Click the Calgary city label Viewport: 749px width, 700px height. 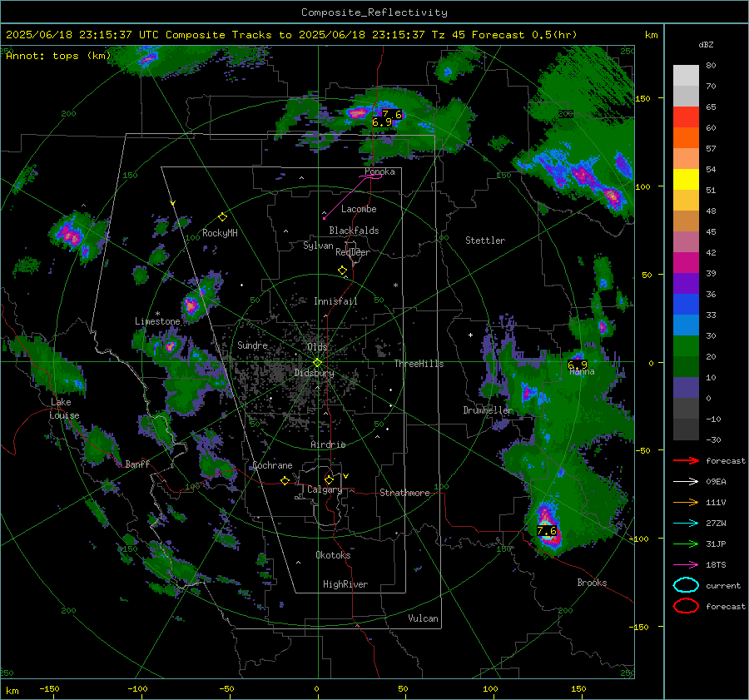[325, 489]
